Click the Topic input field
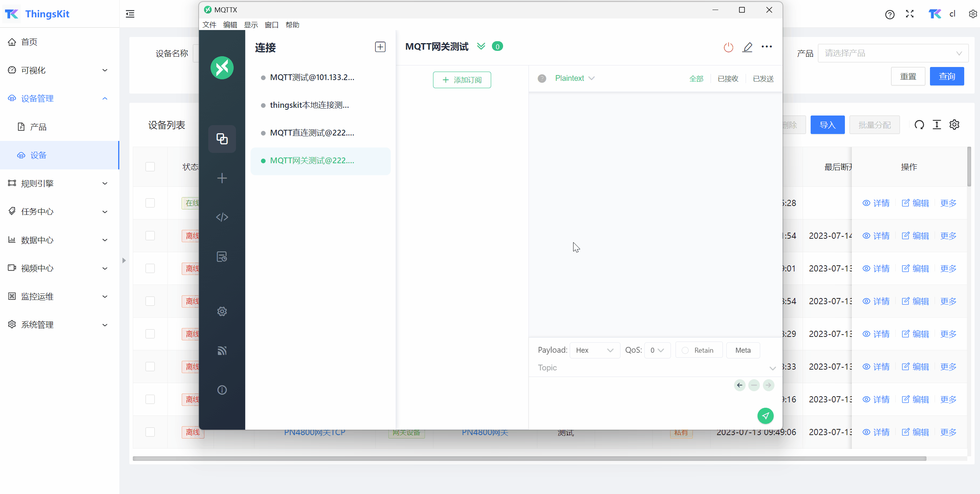Viewport: 980px width, 494px height. [651, 368]
